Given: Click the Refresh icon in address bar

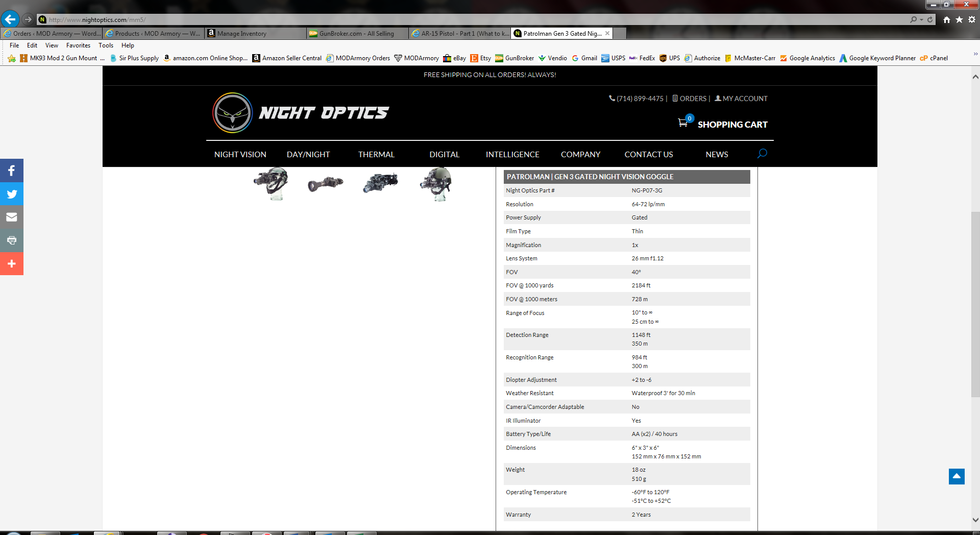Looking at the screenshot, I should coord(930,19).
